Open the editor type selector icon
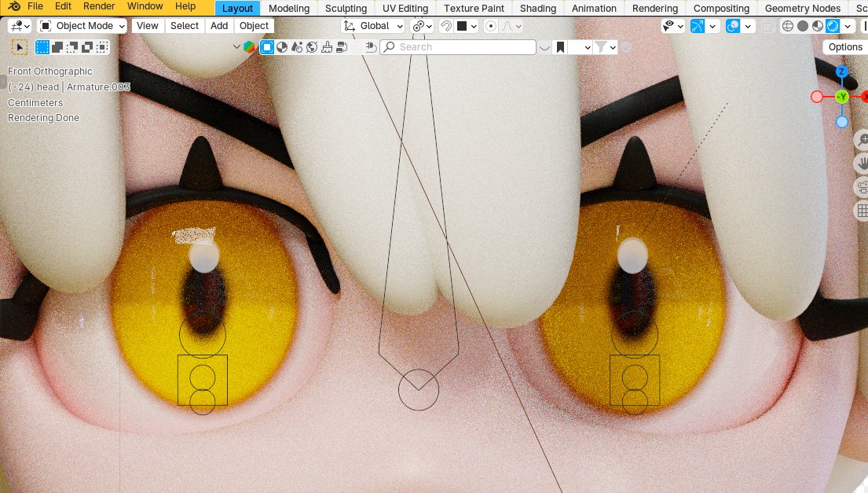 click(20, 26)
